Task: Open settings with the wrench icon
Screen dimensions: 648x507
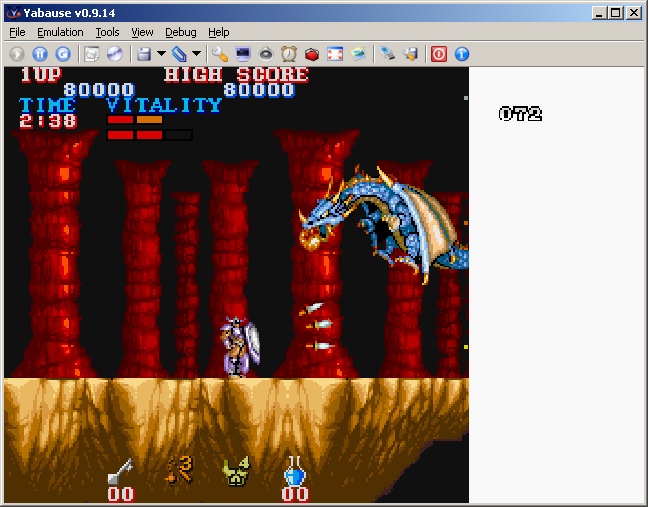Action: click(220, 54)
